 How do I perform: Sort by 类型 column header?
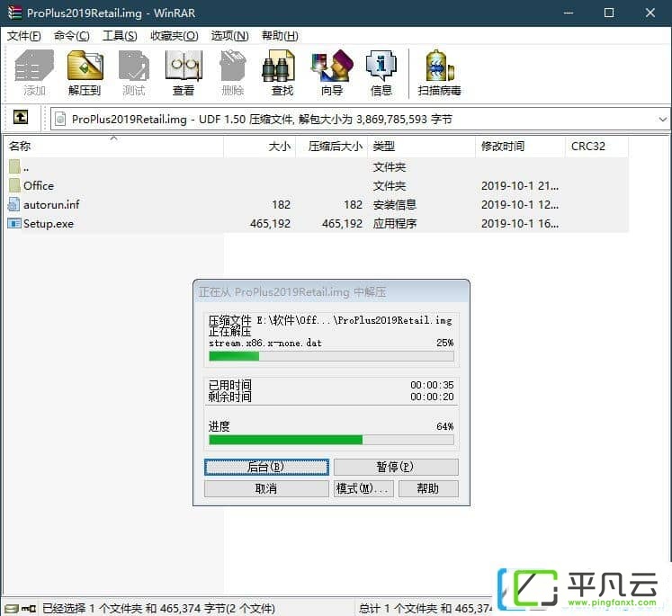[x=422, y=147]
